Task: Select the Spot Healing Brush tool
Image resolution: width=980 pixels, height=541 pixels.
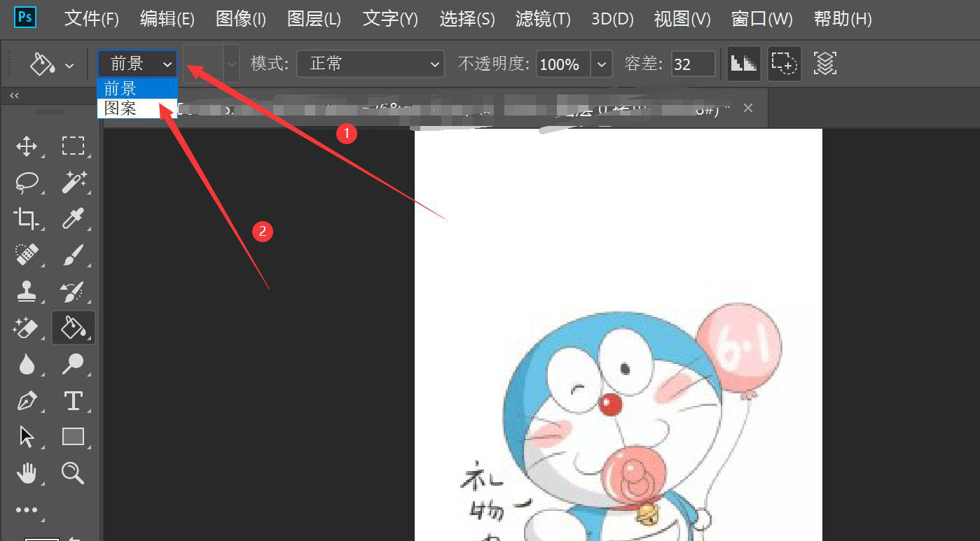Action: [27, 255]
